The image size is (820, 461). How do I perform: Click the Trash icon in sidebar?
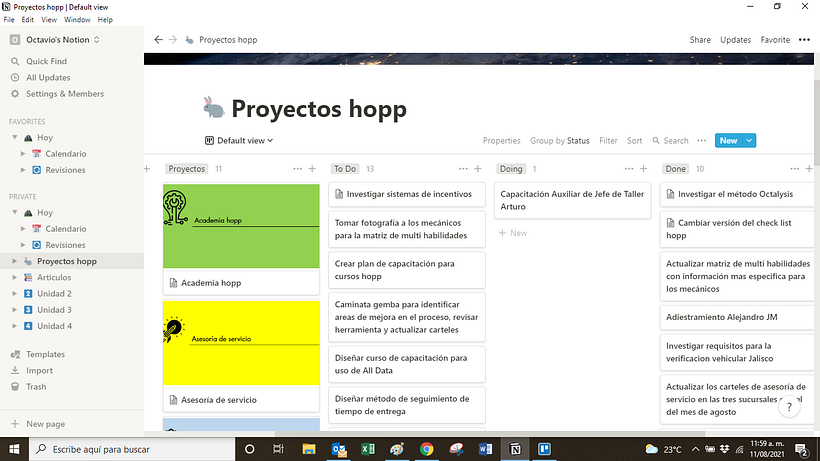15,386
